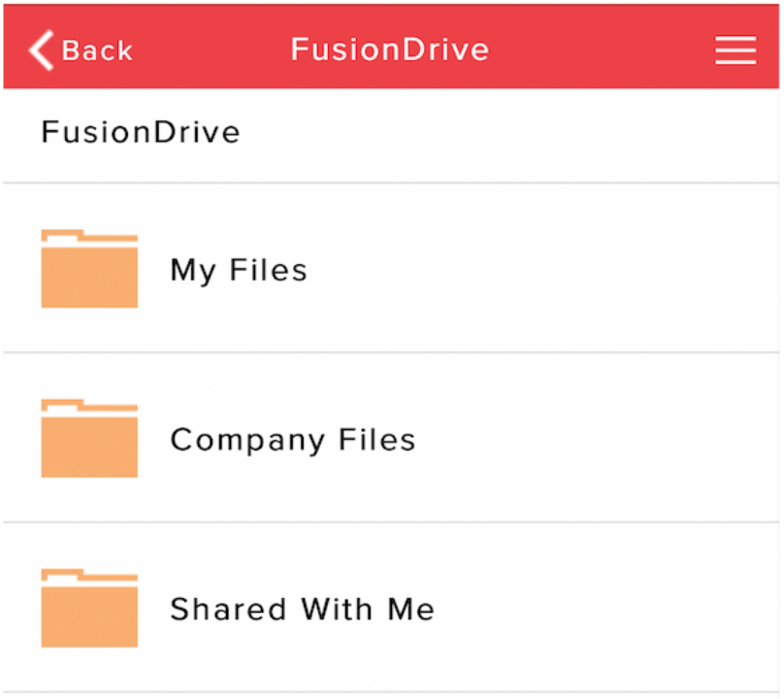784x699 pixels.
Task: Open the Company Files label
Action: (293, 440)
